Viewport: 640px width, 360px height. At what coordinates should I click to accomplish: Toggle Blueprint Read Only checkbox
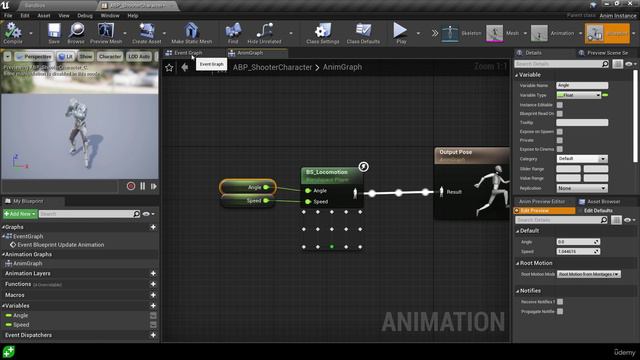coord(560,113)
